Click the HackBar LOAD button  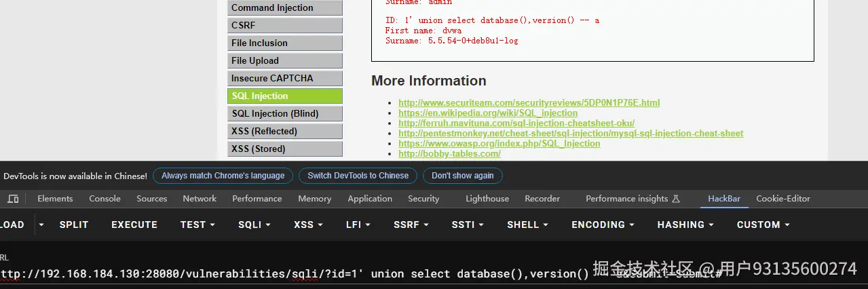(x=12, y=225)
